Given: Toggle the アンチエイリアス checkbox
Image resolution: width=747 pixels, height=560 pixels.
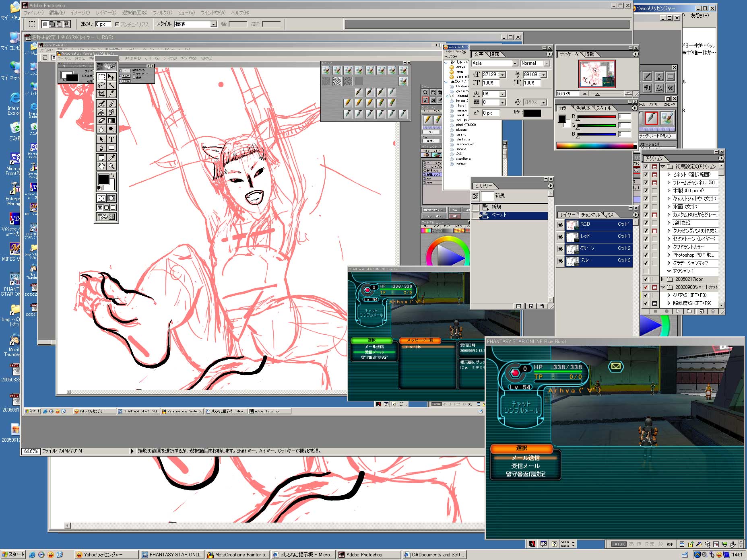Looking at the screenshot, I should click(x=117, y=24).
